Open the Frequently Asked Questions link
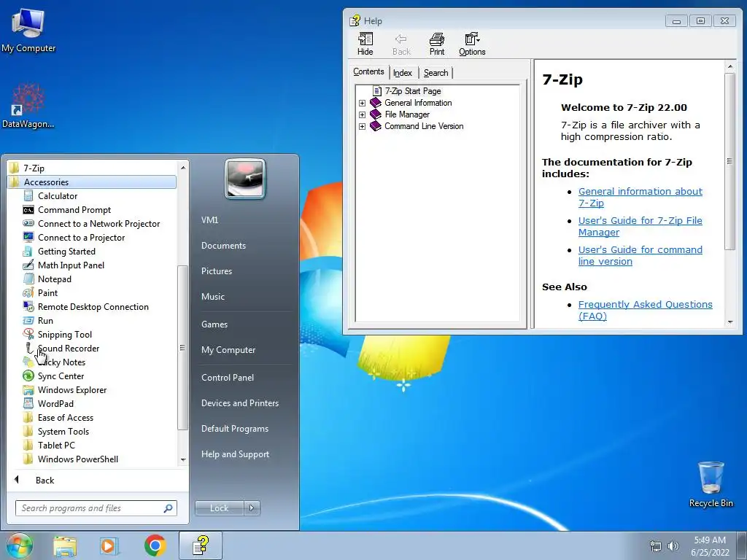This screenshot has height=560, width=747. pyautogui.click(x=645, y=310)
